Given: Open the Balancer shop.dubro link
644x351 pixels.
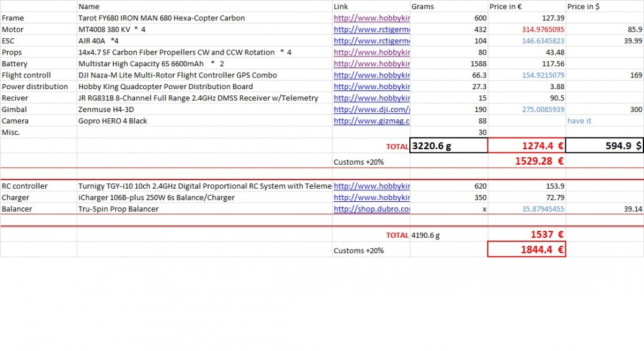Looking at the screenshot, I should 372,209.
